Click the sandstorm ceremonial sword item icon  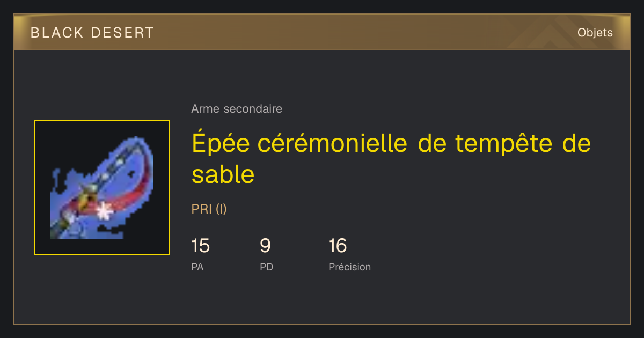pos(102,187)
